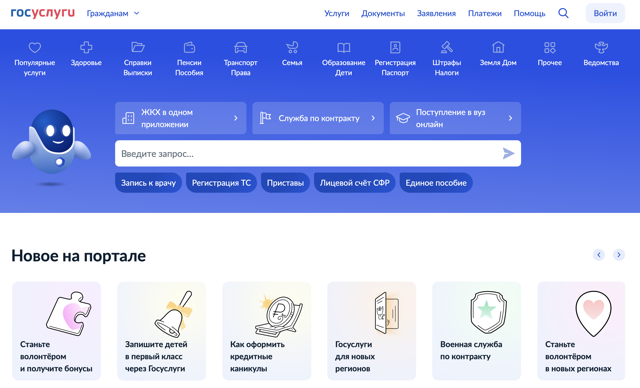640x388 pixels.
Task: Click the puzzle piece volunteer illustration
Action: point(69,313)
